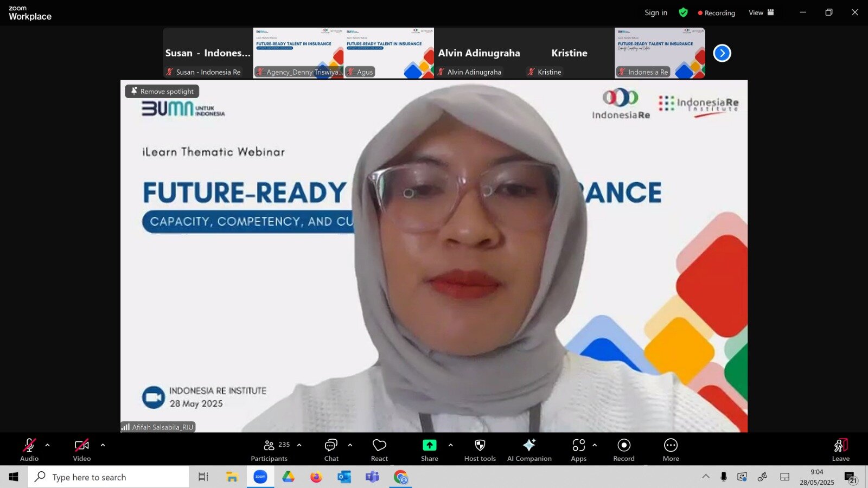
Task: Click the Recording indicator
Action: [716, 12]
